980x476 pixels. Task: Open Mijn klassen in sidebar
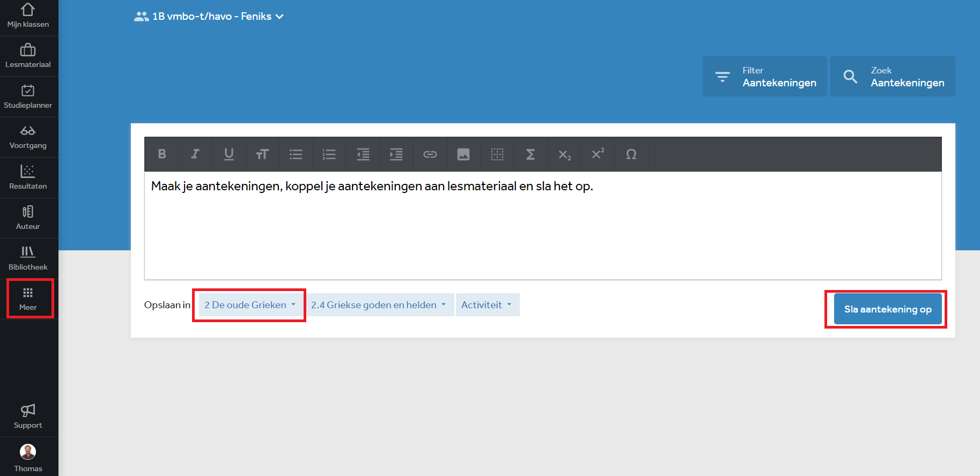pos(28,16)
